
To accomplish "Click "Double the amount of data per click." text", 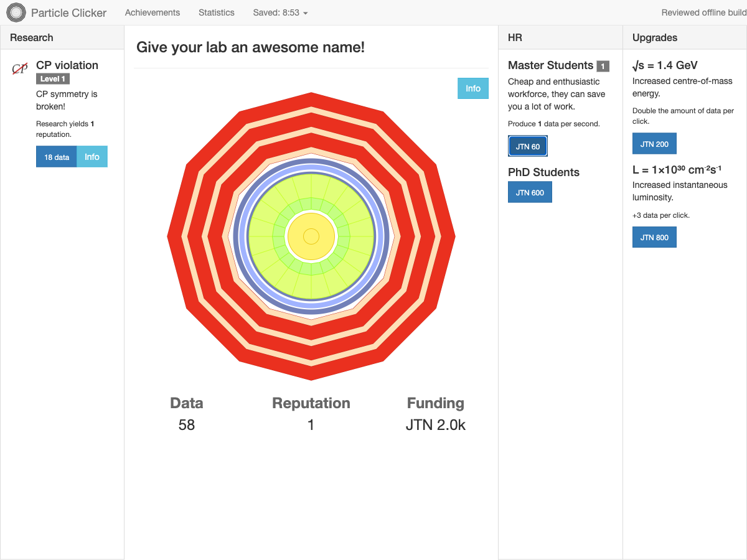I will coord(683,116).
